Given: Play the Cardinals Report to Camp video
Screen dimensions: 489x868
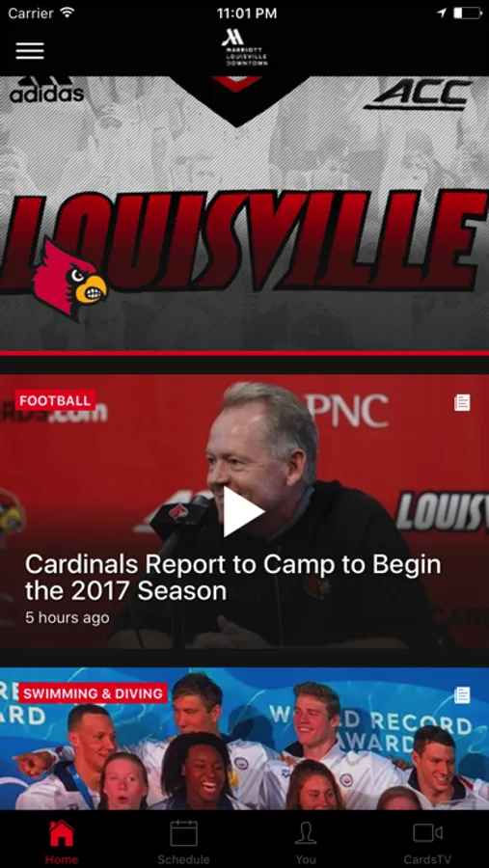Looking at the screenshot, I should point(244,512).
